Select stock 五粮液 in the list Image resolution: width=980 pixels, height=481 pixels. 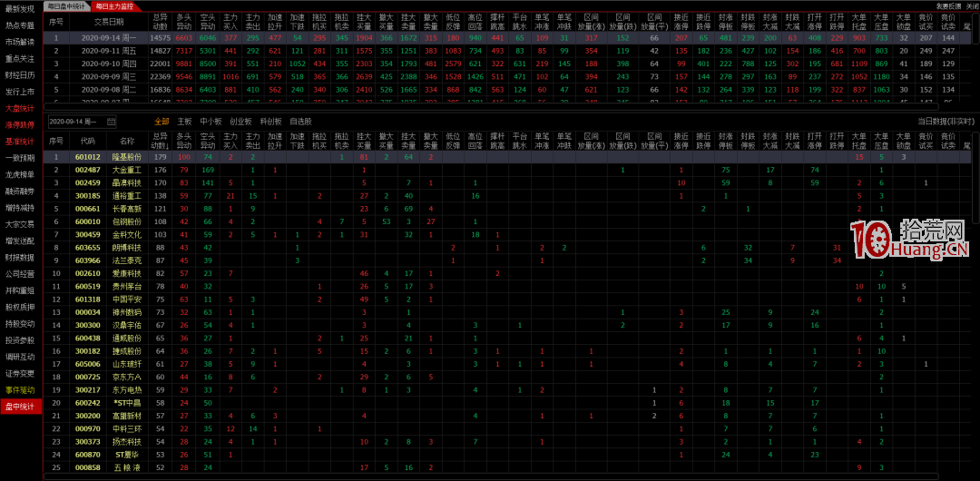(x=507, y=467)
